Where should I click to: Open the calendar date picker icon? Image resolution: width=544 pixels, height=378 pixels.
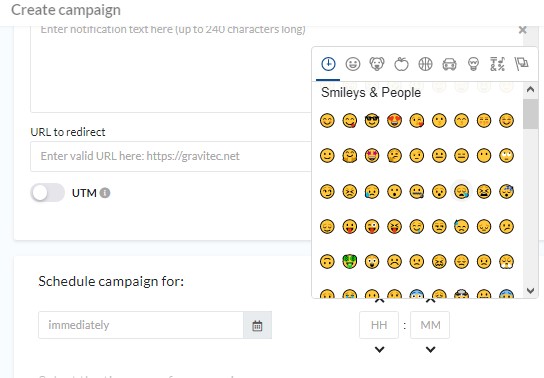pos(257,326)
